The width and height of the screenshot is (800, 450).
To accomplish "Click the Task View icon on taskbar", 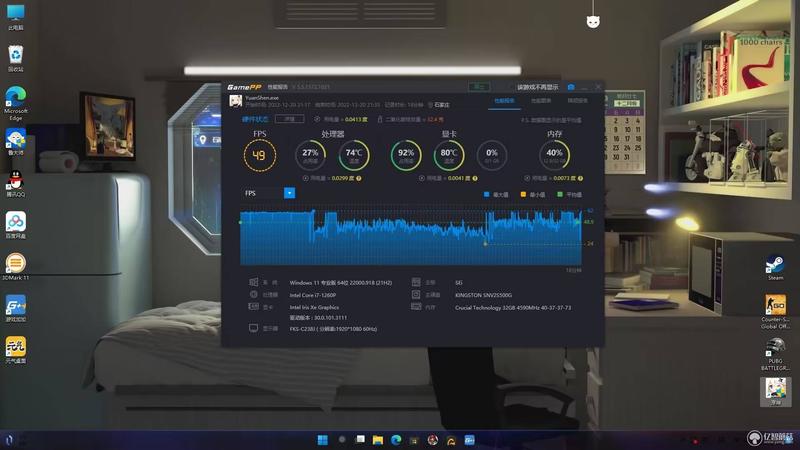I will 360,439.
